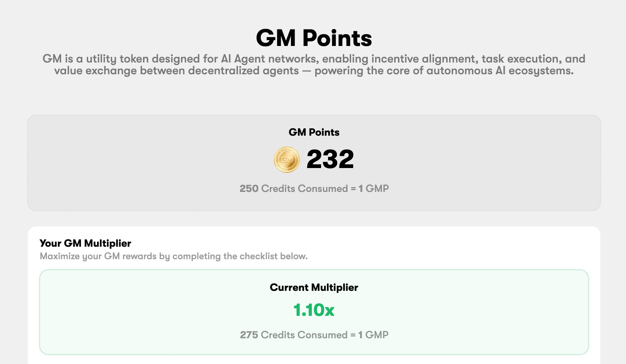626x364 pixels.
Task: Click the small GM Points card label
Action: [x=314, y=132]
